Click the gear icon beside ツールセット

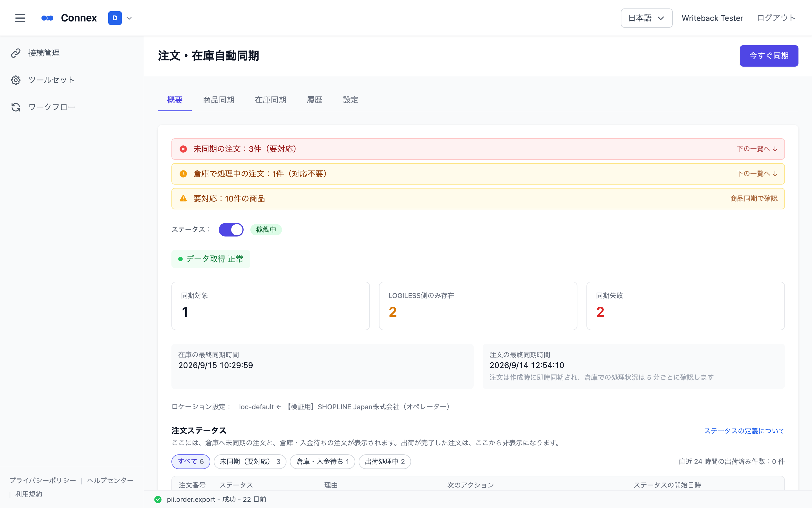[x=16, y=80]
